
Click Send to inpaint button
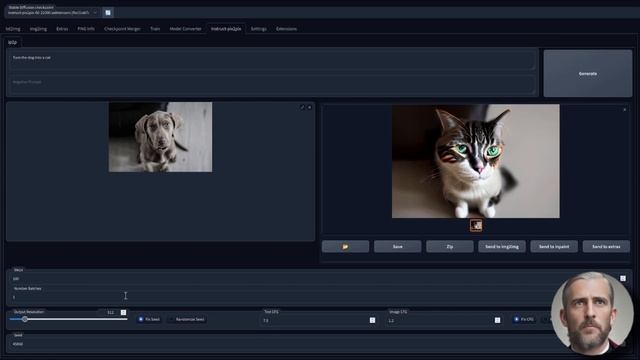coord(554,247)
